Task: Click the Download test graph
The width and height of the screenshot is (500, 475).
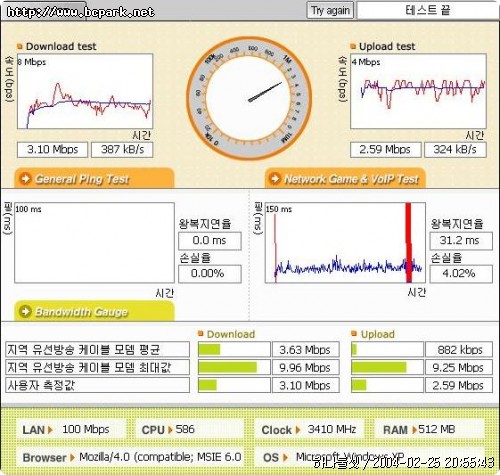Action: (85, 91)
